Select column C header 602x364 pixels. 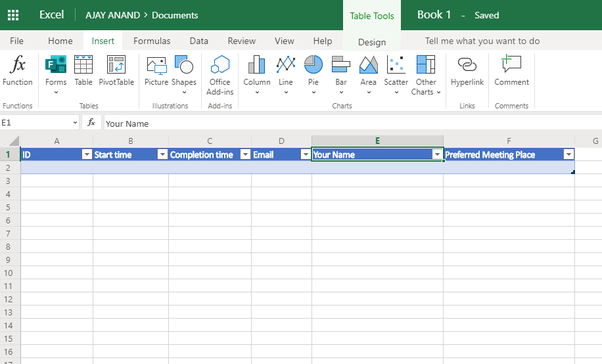[210, 141]
